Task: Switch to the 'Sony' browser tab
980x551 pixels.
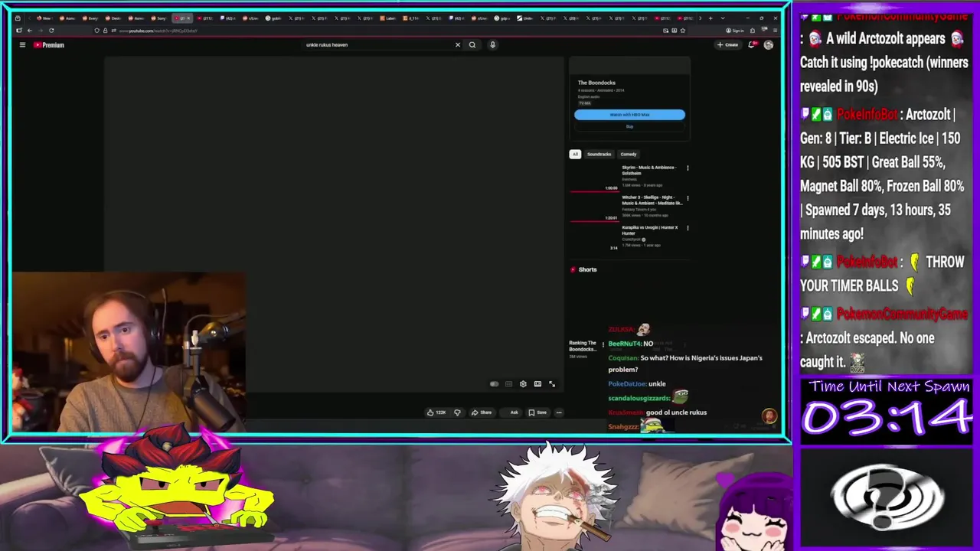Action: (x=158, y=18)
